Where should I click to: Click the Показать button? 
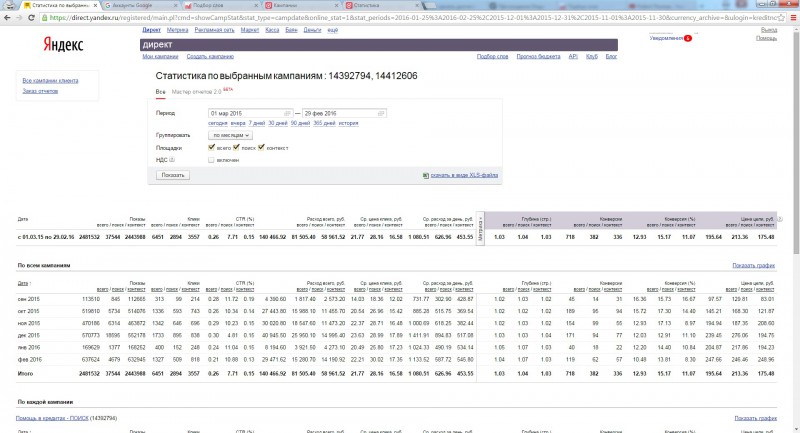173,175
